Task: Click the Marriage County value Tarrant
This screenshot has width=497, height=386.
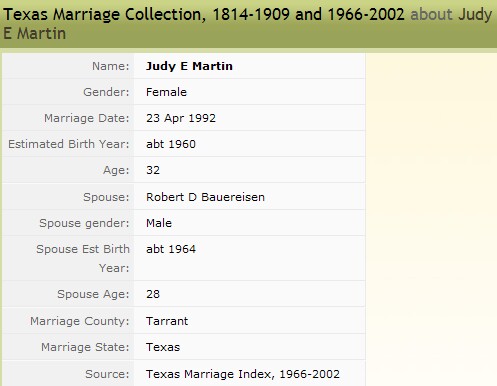Action: (x=167, y=321)
